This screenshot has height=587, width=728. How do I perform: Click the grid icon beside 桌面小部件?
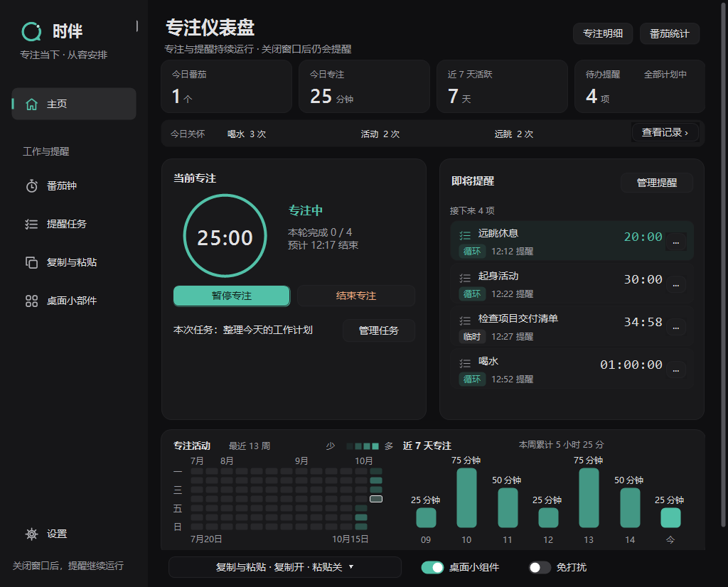pyautogui.click(x=31, y=301)
